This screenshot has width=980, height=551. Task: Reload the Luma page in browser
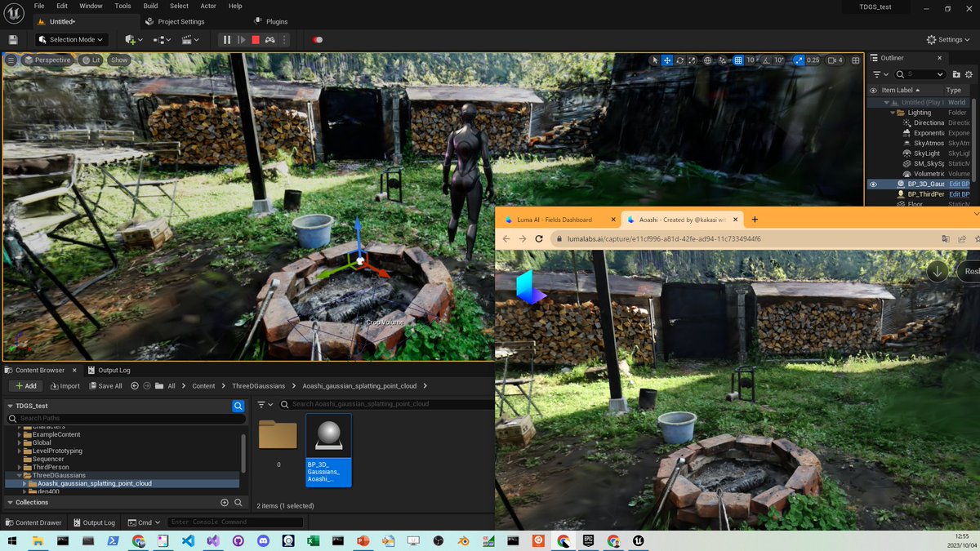tap(539, 239)
